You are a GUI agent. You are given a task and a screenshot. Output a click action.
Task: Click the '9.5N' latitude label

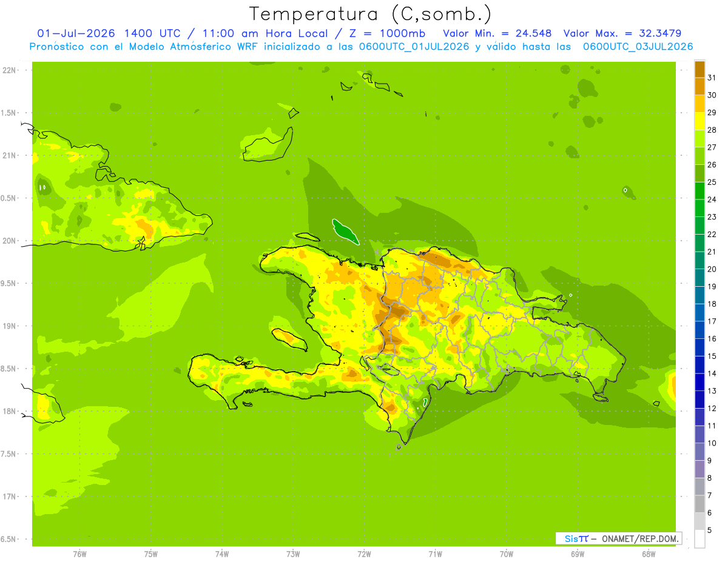pyautogui.click(x=9, y=284)
